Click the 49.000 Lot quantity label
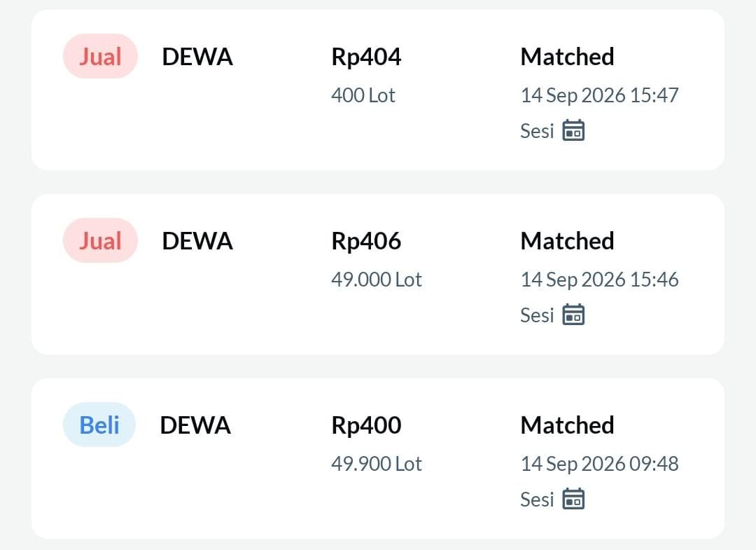The width and height of the screenshot is (756, 550). [x=377, y=280]
